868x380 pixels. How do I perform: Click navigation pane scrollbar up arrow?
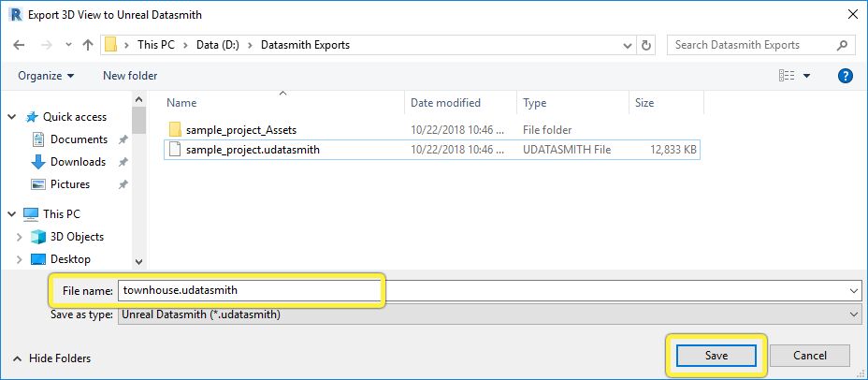click(139, 100)
